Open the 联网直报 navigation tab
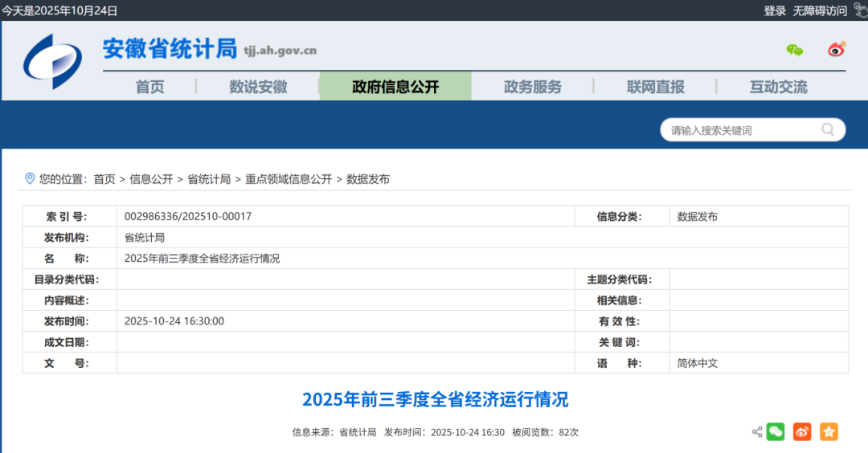 coord(656,87)
